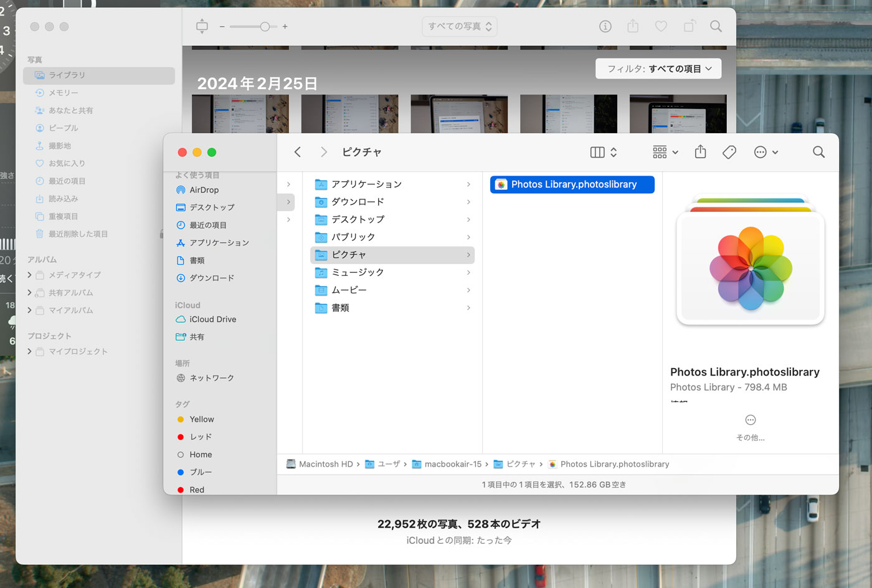Expand 共有アルバム in Photos sidebar
Screen dimensions: 872x588
[29, 293]
